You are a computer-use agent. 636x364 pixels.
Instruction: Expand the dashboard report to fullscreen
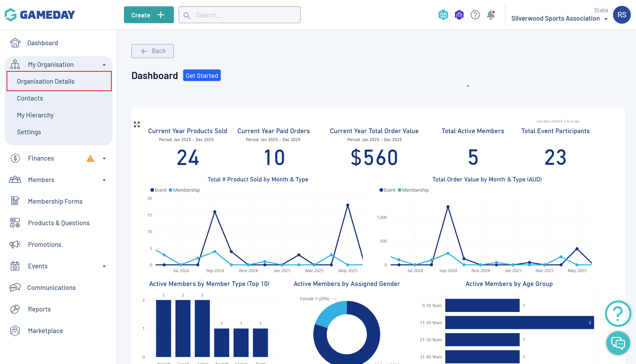click(137, 124)
